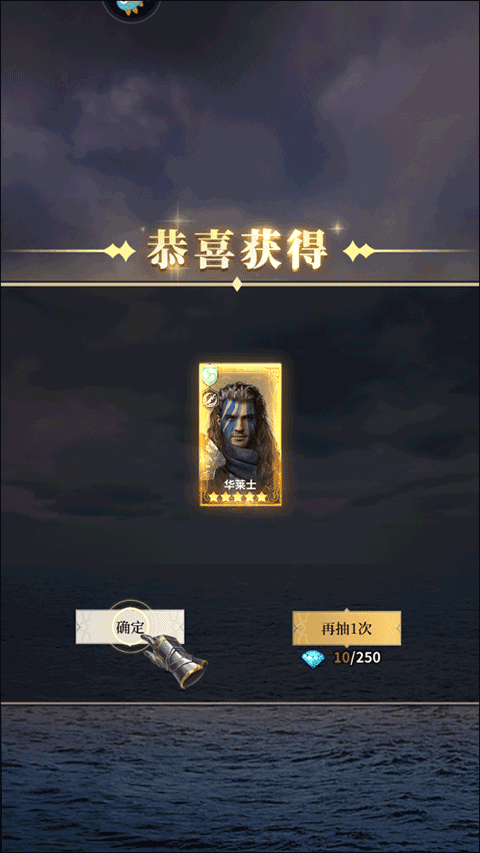This screenshot has height=853, width=480.
Task: Confirm the reward with the 确定 button
Action: (130, 626)
